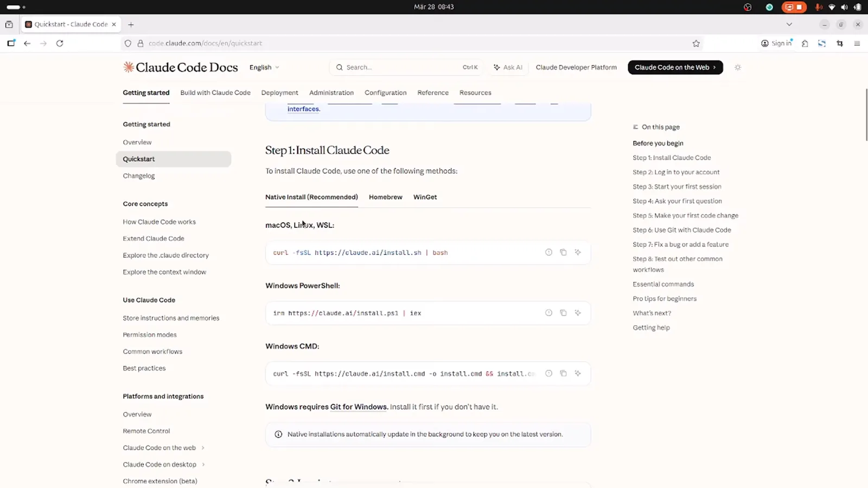
Task: Follow the Git for Windows link
Action: pyautogui.click(x=359, y=407)
